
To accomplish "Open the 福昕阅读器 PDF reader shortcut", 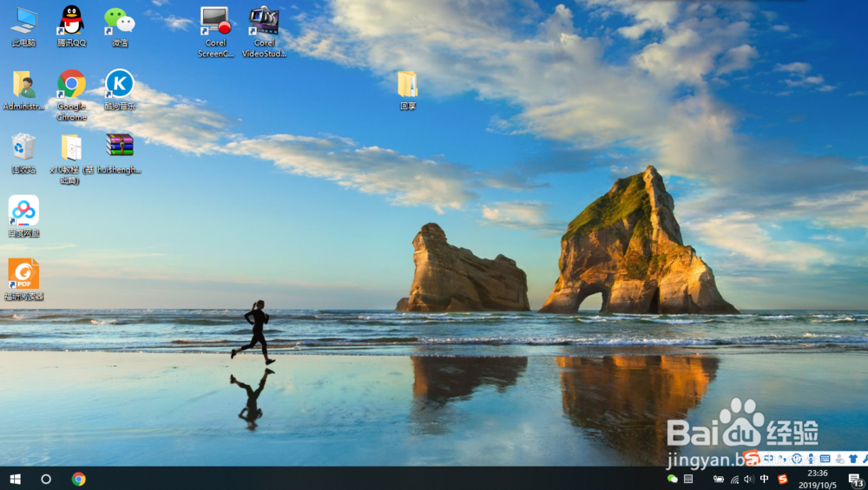I will (23, 280).
